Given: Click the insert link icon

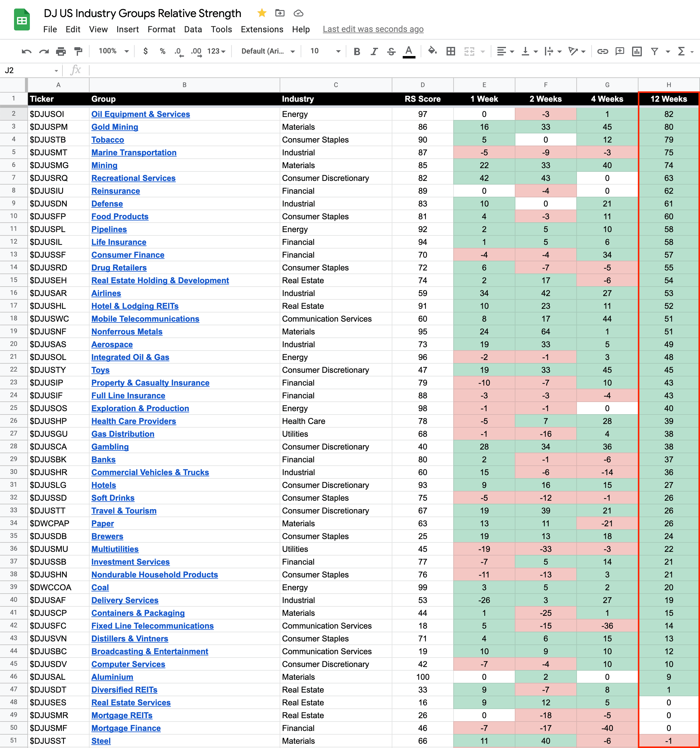Looking at the screenshot, I should tap(603, 51).
